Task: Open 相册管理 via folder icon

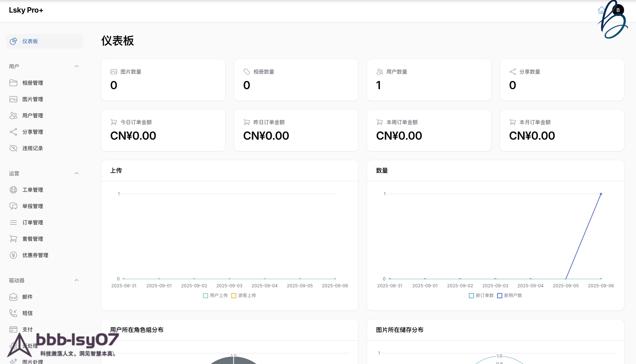Action: click(14, 83)
